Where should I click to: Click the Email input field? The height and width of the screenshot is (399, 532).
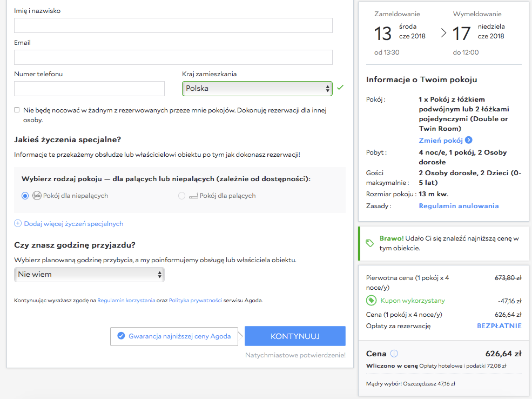click(x=173, y=57)
